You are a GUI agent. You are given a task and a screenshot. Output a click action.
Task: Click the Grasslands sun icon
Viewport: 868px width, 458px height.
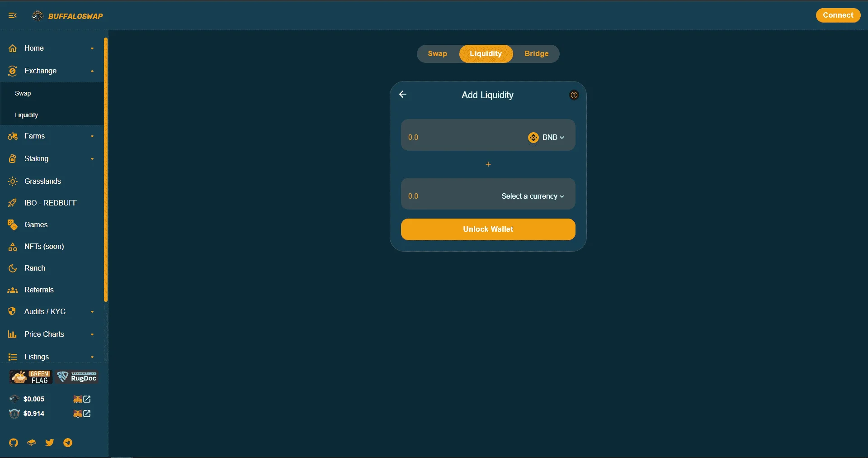(x=13, y=181)
